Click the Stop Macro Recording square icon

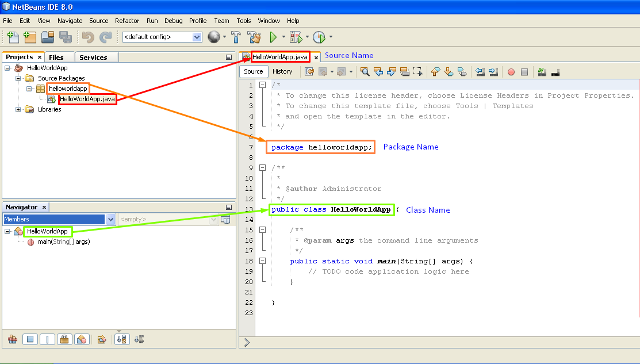click(524, 72)
